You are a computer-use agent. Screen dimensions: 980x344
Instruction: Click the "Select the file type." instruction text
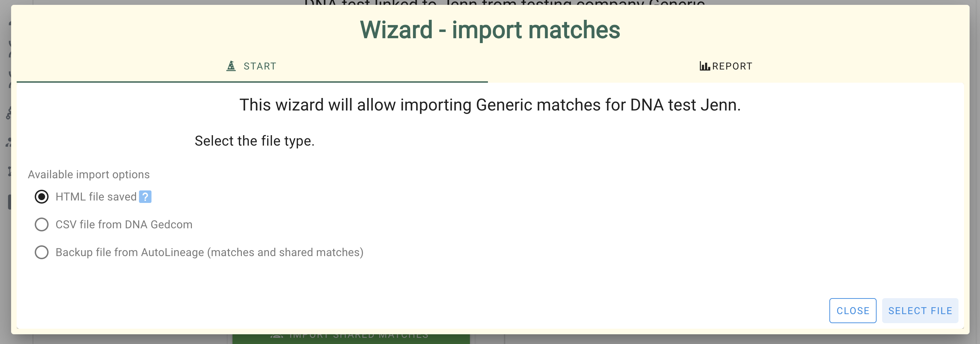pyautogui.click(x=254, y=141)
